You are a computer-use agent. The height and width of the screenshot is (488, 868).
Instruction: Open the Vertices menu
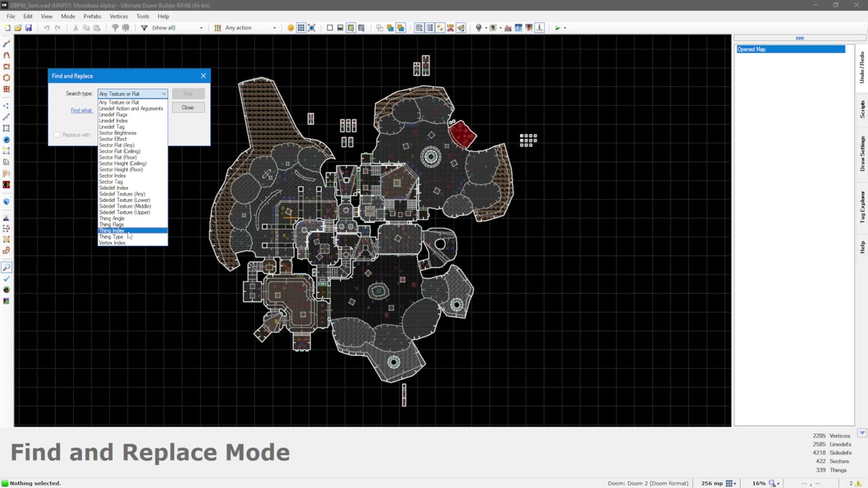119,16
